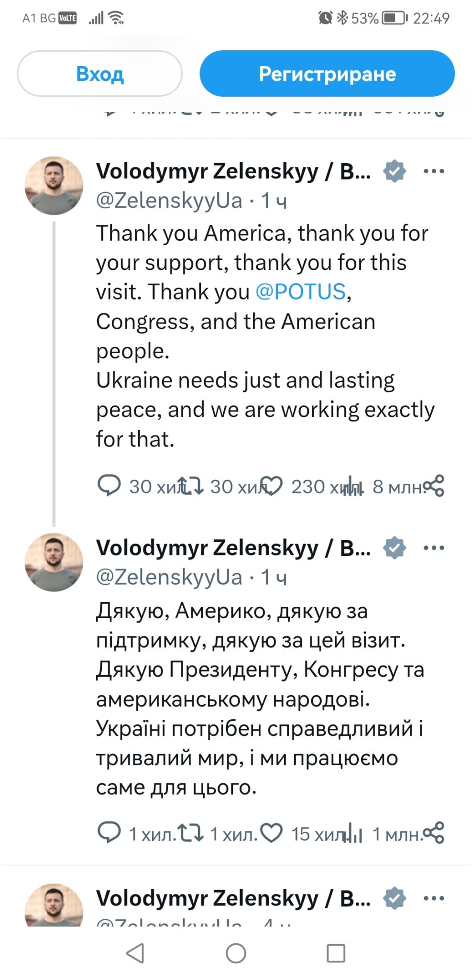View analytics of the Ukrainian tweet
Viewport: 472px width, 980px height.
(354, 834)
